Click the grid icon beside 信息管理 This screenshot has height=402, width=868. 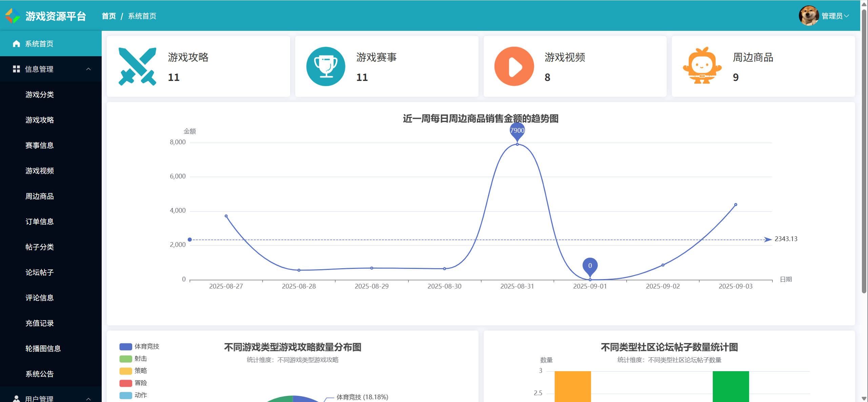(x=16, y=69)
